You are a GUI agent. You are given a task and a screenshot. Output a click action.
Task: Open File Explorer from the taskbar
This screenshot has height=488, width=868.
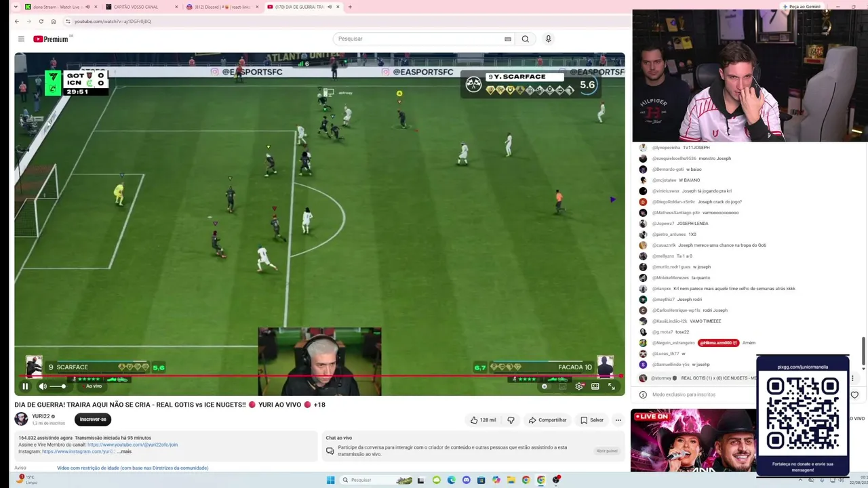coord(511,480)
